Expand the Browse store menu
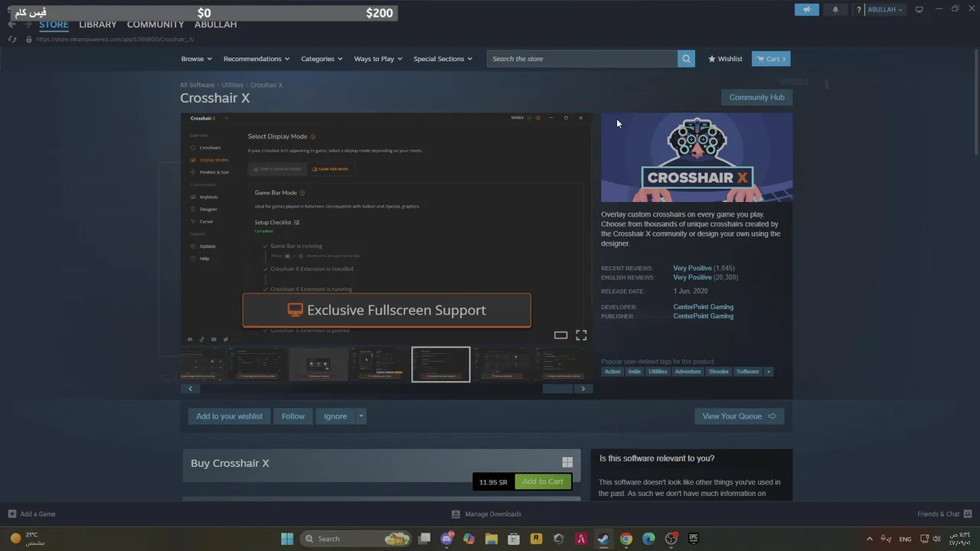 195,59
